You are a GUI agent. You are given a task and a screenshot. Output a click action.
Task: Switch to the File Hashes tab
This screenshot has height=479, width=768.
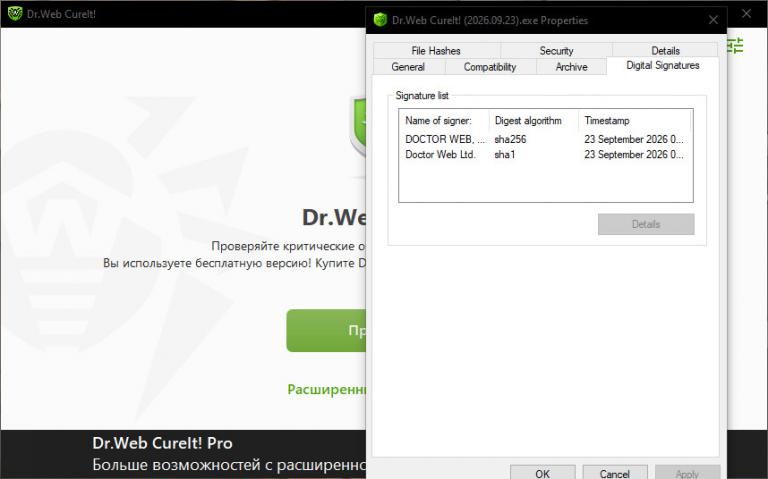click(436, 50)
